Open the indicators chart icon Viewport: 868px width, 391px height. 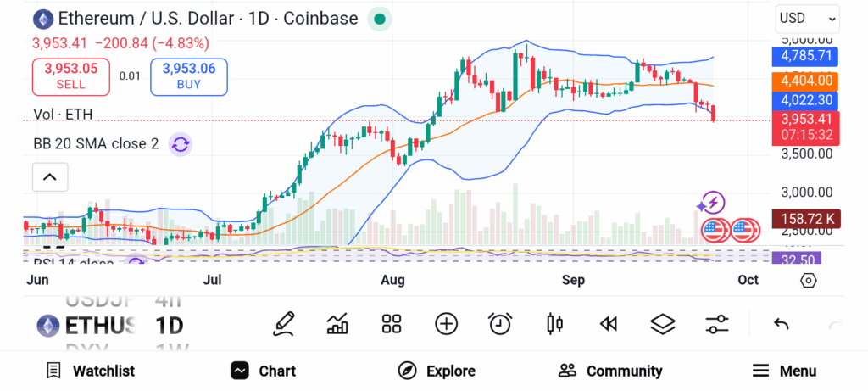(x=338, y=323)
